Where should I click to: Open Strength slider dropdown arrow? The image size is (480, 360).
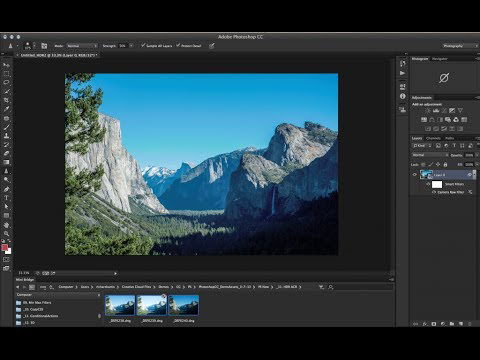(131, 46)
